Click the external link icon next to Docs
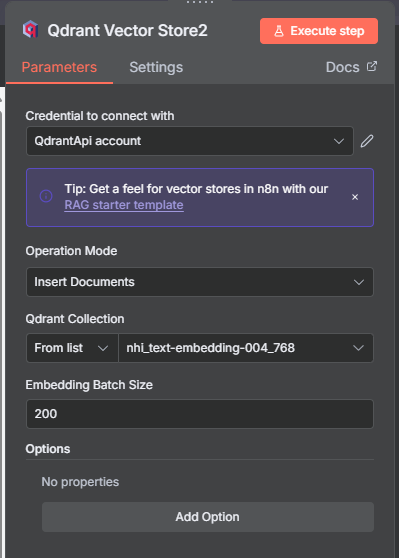The height and width of the screenshot is (558, 399). point(372,67)
